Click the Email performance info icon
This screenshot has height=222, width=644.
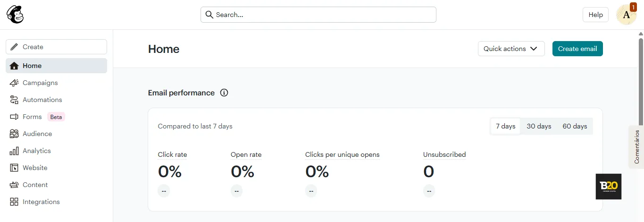pos(224,93)
